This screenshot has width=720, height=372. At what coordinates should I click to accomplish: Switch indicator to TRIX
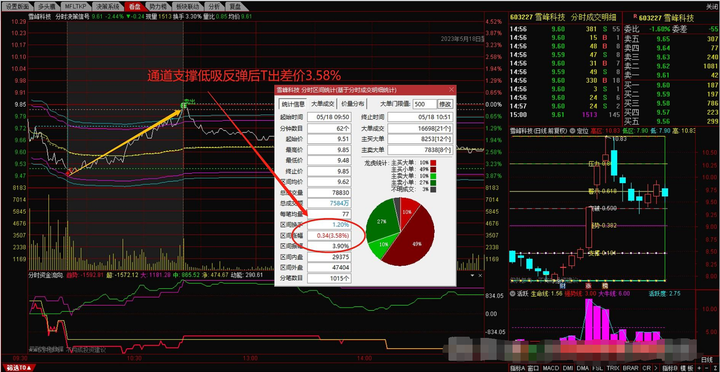613,368
